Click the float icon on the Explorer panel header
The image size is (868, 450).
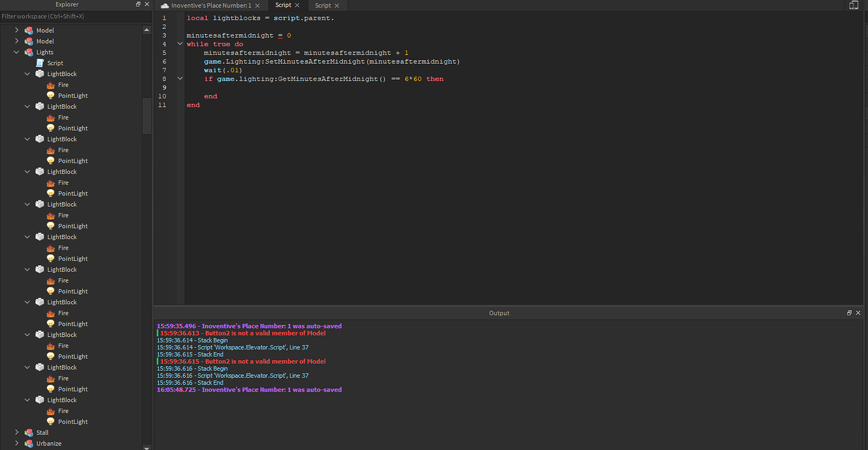137,4
